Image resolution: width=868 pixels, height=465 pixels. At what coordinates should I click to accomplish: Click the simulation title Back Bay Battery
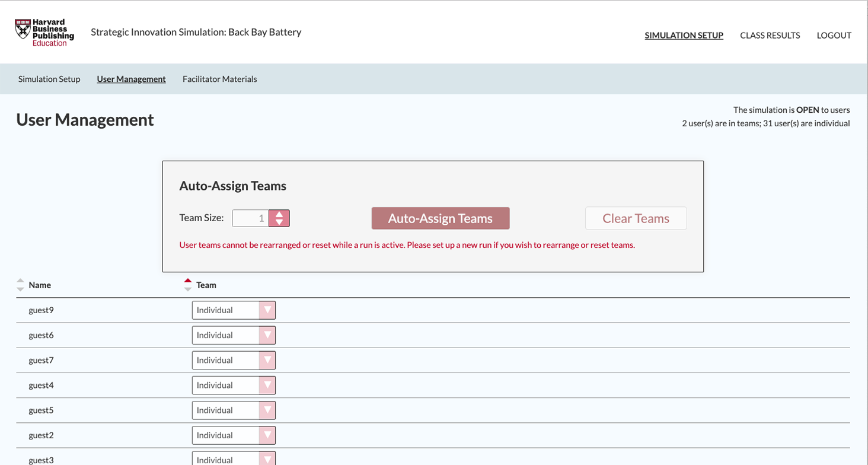(196, 32)
